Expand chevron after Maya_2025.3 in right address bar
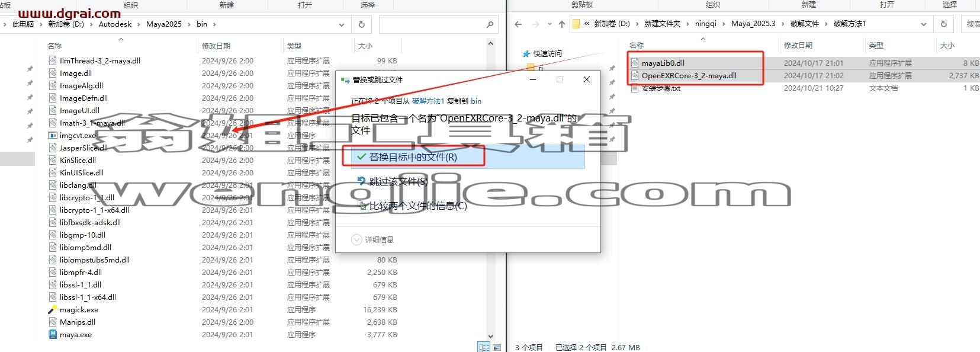The image size is (980, 352). 783,24
